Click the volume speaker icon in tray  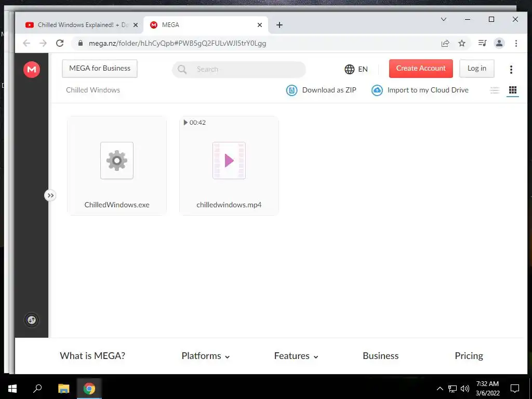click(x=465, y=389)
